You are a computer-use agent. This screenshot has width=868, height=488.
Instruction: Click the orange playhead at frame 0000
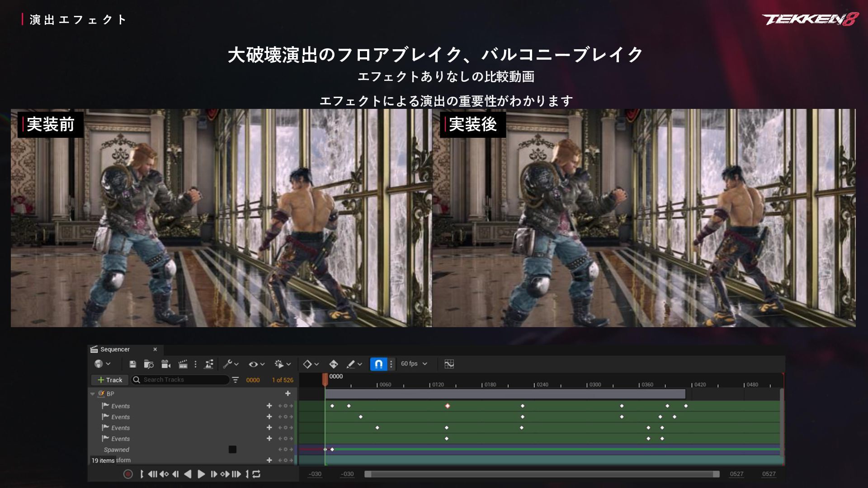coord(325,379)
